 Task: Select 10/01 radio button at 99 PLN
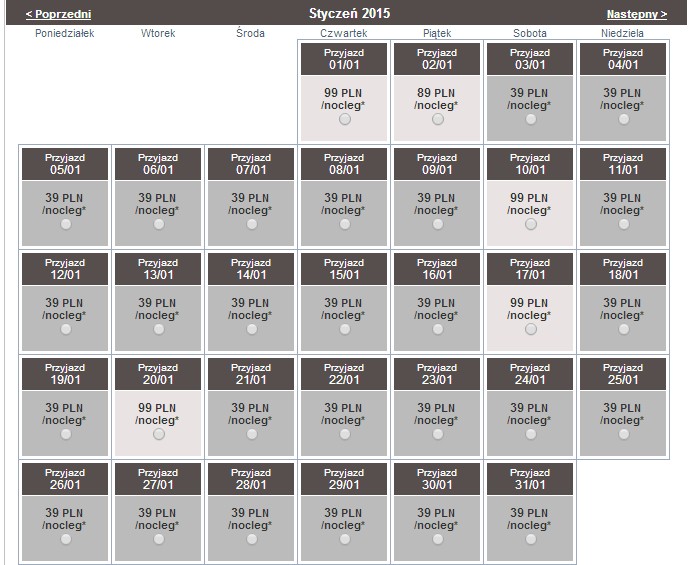click(531, 224)
